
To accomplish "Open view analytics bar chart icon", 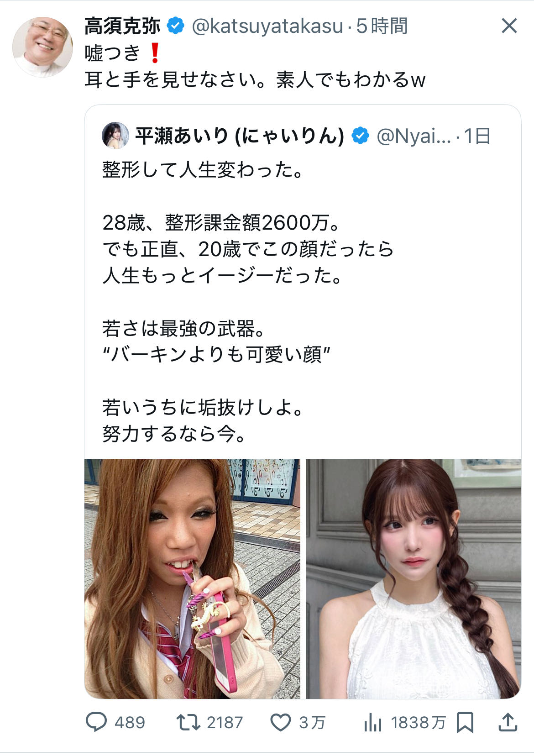I will 373,722.
